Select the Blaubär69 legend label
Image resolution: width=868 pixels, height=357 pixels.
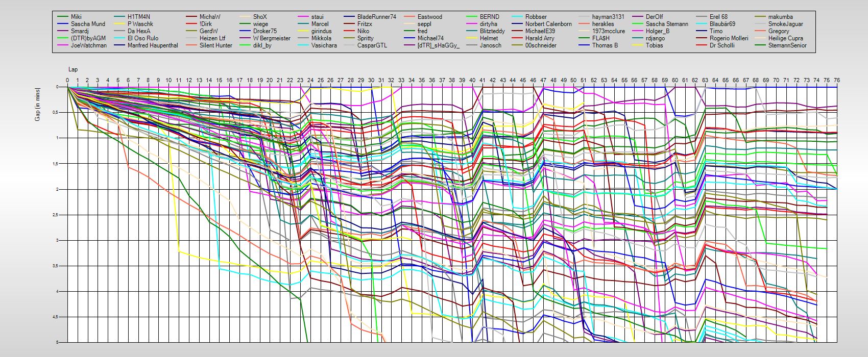(722, 24)
